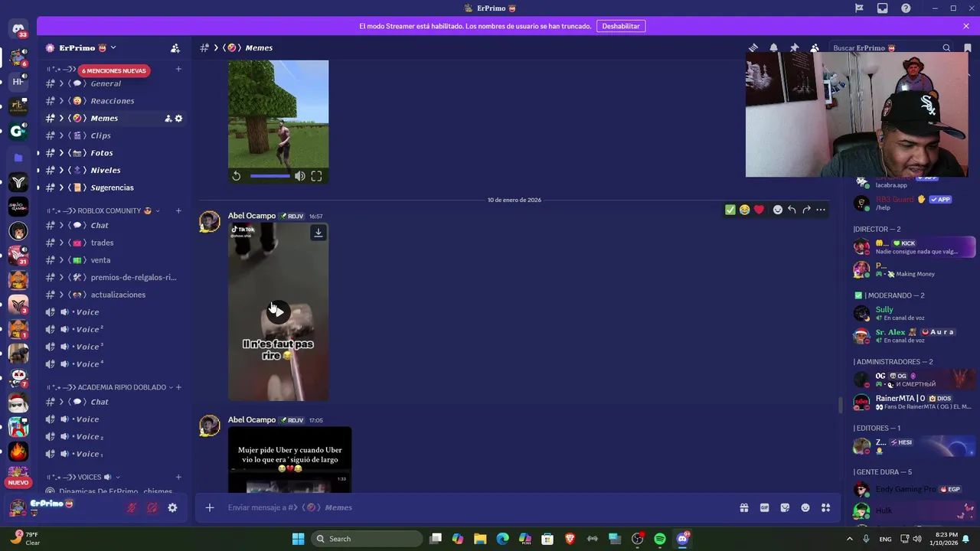Viewport: 980px width, 551px height.
Task: Click the search magnifier icon
Action: point(946,47)
